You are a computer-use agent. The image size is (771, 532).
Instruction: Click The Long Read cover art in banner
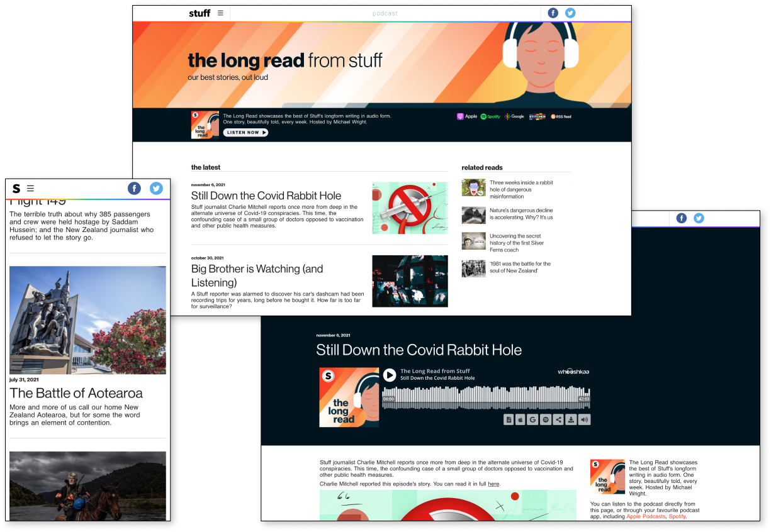205,125
